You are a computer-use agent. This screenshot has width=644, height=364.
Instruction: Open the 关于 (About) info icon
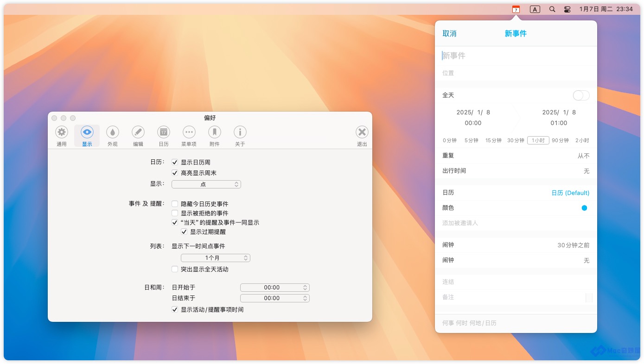[x=240, y=132]
